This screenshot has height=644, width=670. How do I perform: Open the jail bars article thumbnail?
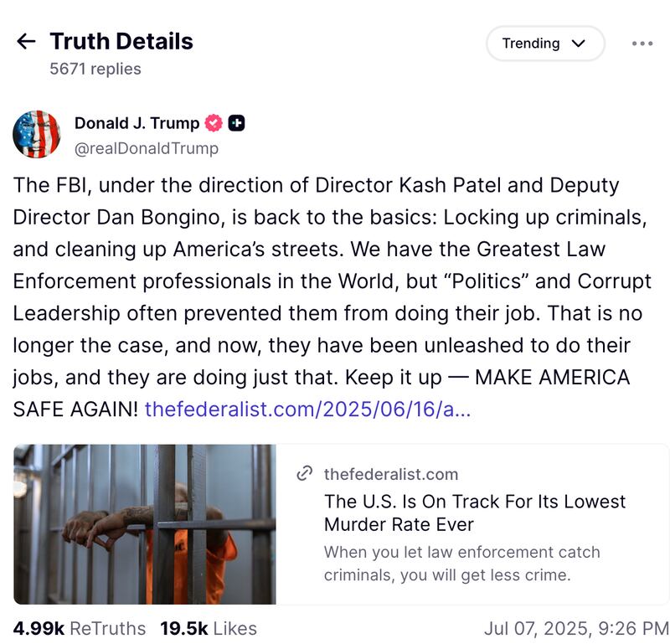[x=144, y=524]
